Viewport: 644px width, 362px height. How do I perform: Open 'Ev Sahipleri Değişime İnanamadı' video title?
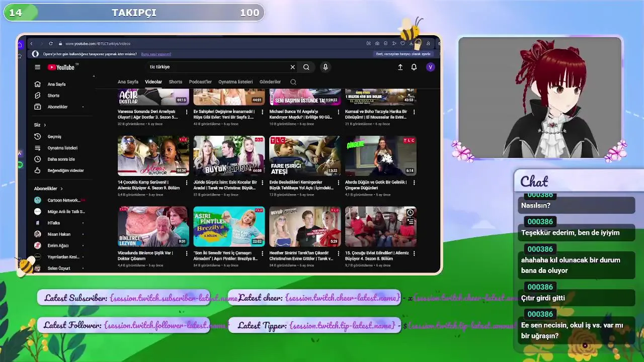[224, 114]
